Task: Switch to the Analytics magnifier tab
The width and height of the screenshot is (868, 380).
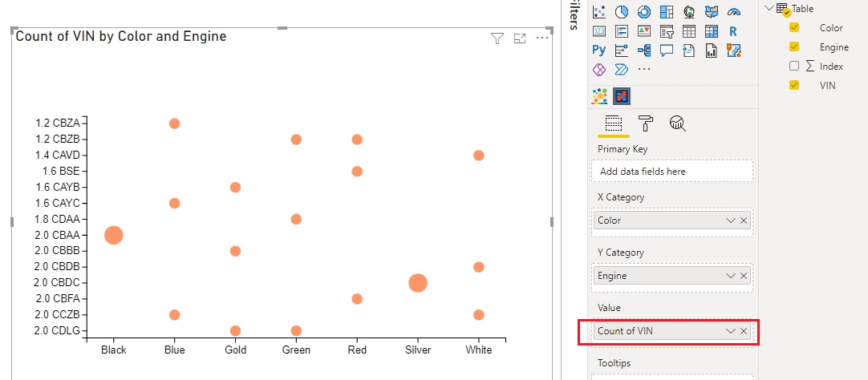Action: 678,123
